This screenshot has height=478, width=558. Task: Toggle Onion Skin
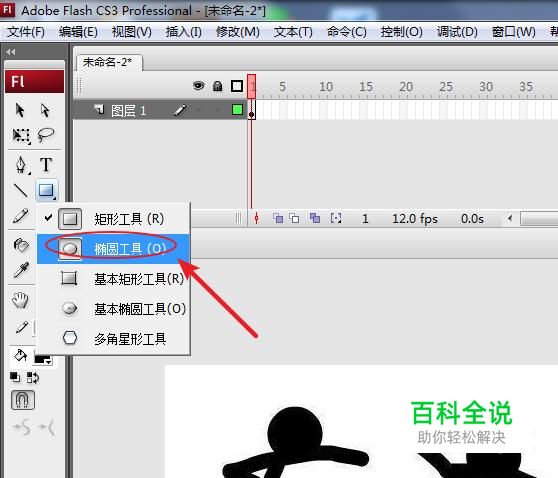point(278,218)
